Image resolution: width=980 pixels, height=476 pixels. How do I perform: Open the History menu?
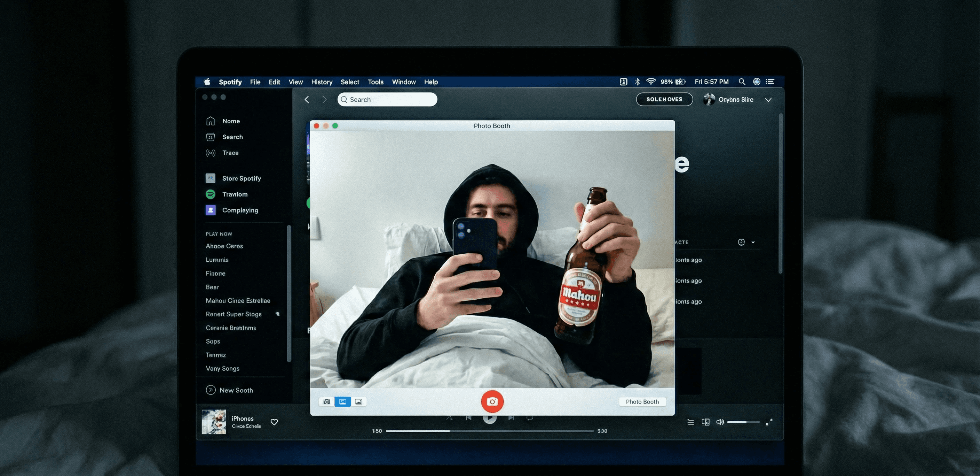coord(322,82)
